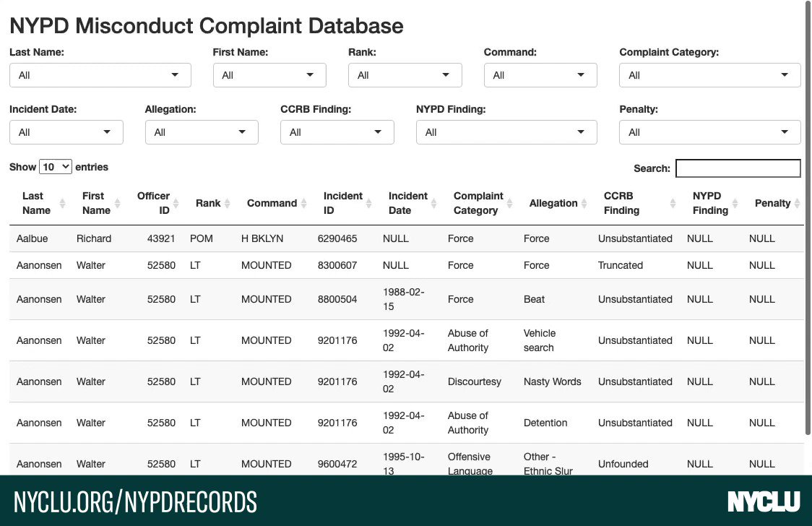Image resolution: width=812 pixels, height=526 pixels.
Task: Open the CCRB Finding filter dropdown
Action: coord(337,132)
